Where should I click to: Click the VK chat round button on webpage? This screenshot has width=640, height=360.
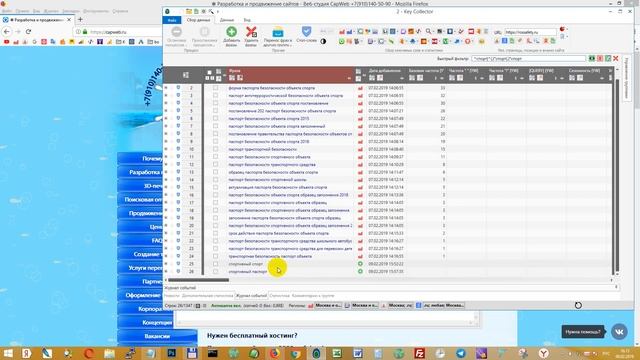tap(619, 331)
